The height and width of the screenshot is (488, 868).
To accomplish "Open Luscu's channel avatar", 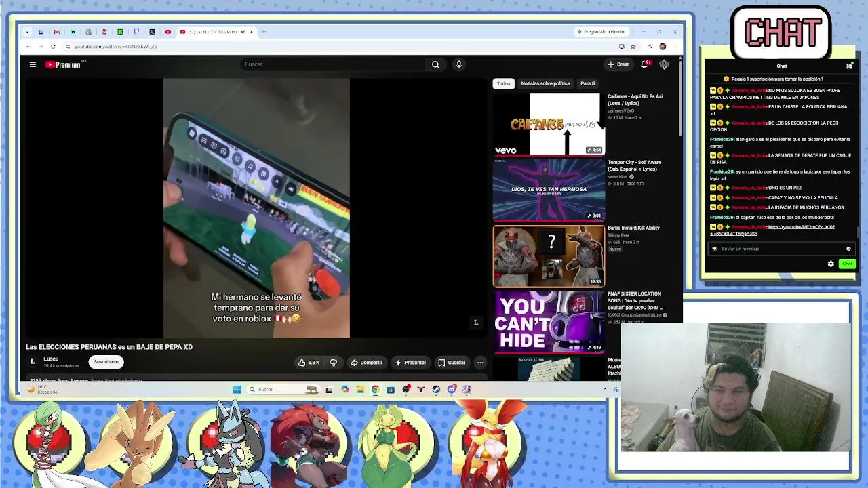I will pos(33,361).
